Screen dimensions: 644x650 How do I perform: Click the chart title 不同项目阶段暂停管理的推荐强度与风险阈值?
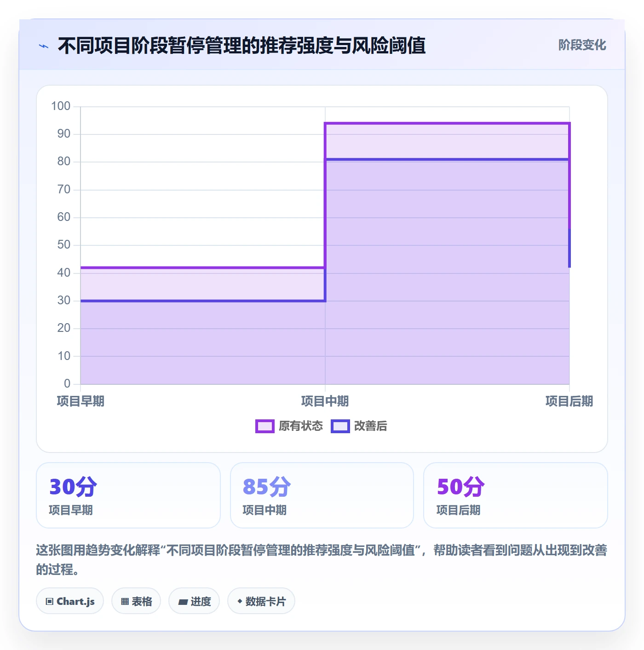241,46
